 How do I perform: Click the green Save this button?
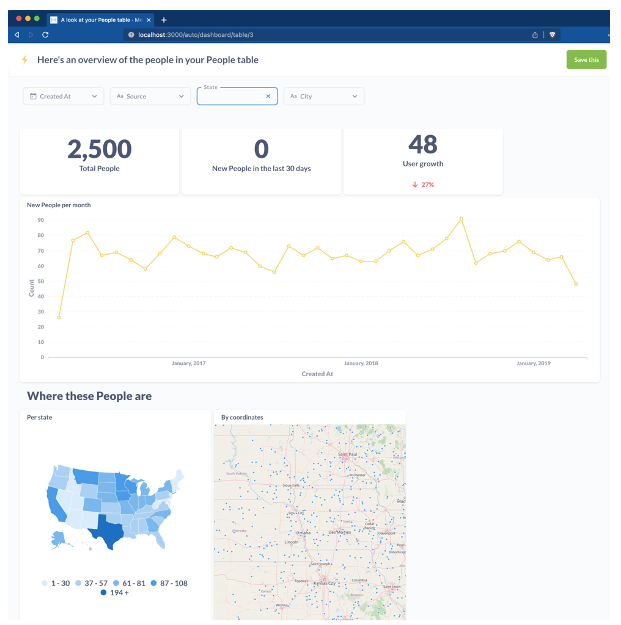coord(586,60)
